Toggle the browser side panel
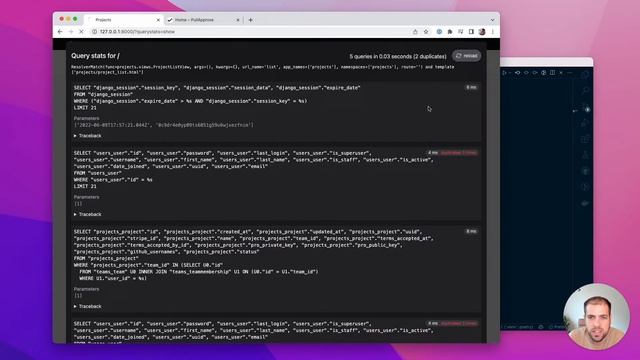 tap(471, 31)
